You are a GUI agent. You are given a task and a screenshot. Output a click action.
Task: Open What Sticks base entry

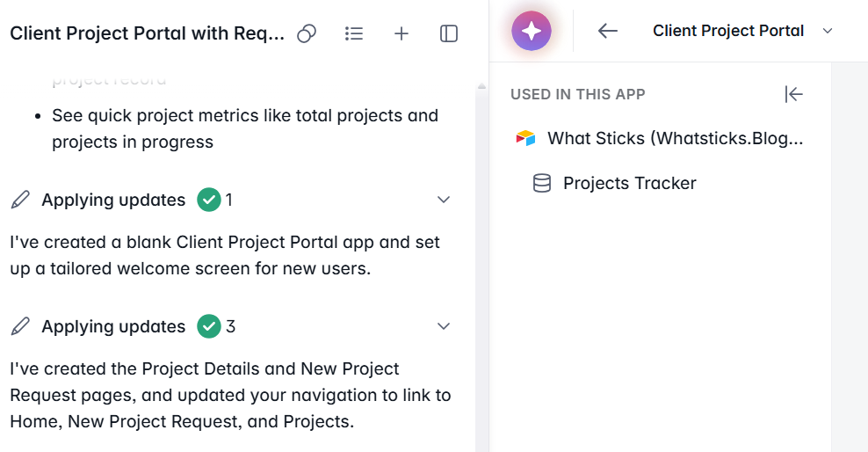659,138
